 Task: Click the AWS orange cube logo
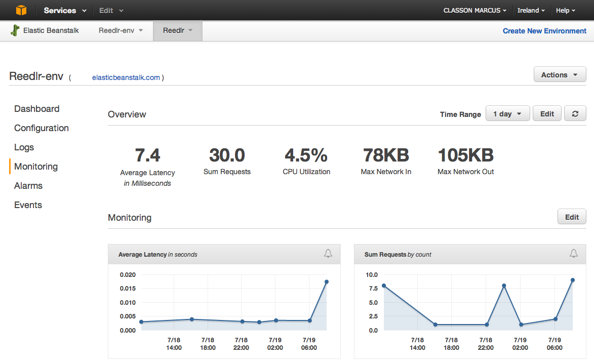click(20, 10)
